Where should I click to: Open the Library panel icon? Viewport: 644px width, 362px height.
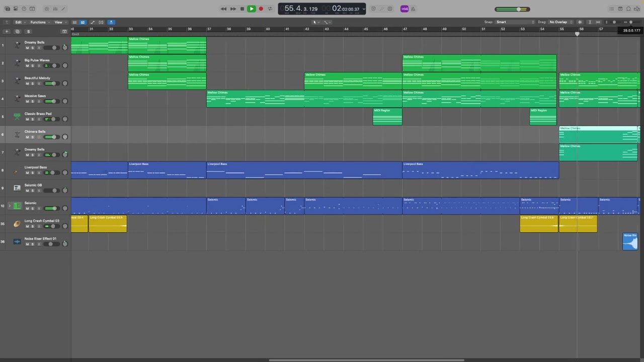click(x=7, y=9)
